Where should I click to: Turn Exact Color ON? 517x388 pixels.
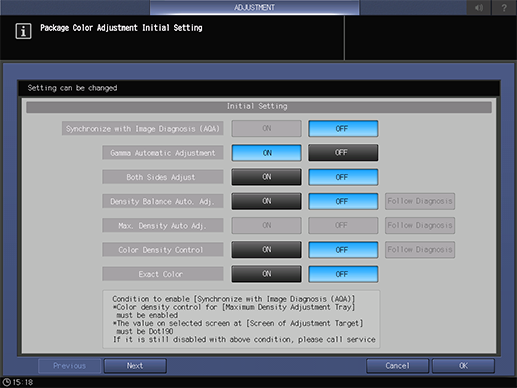click(266, 274)
